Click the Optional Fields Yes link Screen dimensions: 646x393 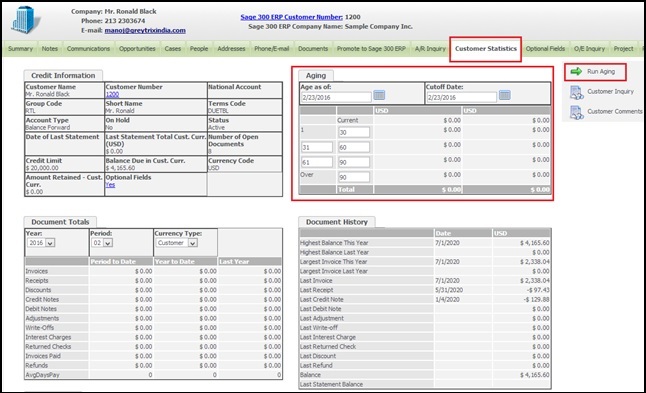click(x=110, y=185)
